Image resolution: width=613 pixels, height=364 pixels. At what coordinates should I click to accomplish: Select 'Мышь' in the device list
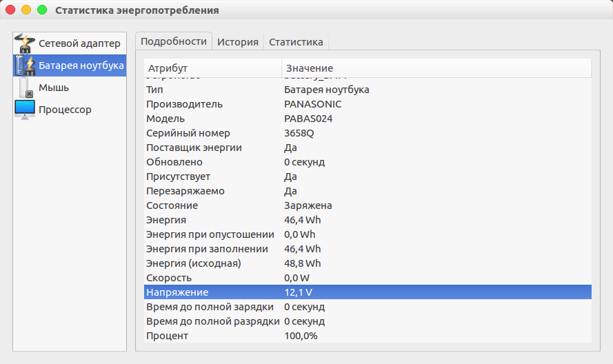[x=54, y=88]
